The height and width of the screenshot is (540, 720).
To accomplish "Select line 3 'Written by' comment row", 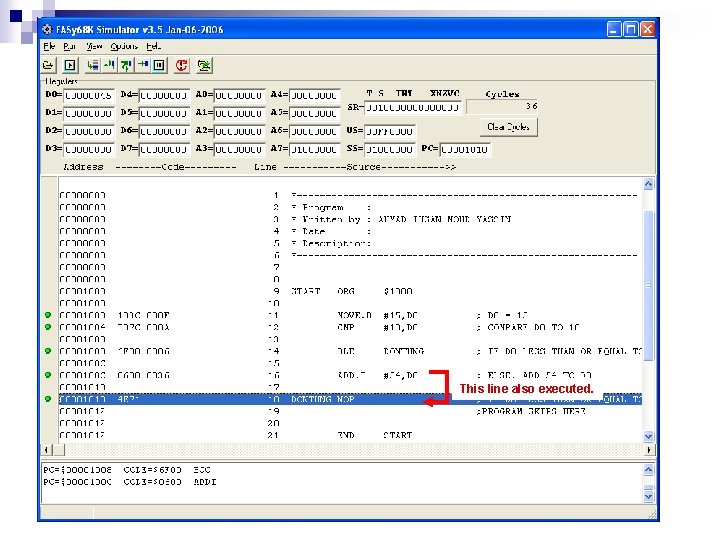I will (350, 219).
